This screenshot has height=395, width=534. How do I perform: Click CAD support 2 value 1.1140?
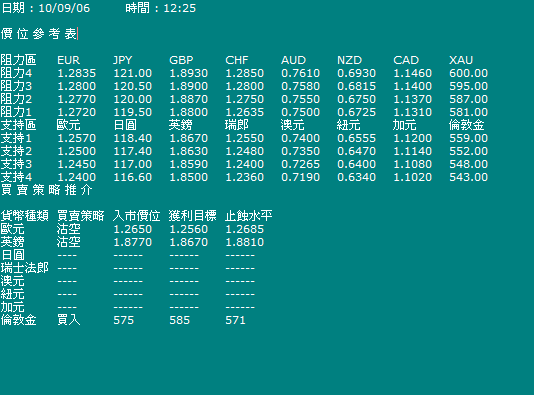[x=413, y=151]
